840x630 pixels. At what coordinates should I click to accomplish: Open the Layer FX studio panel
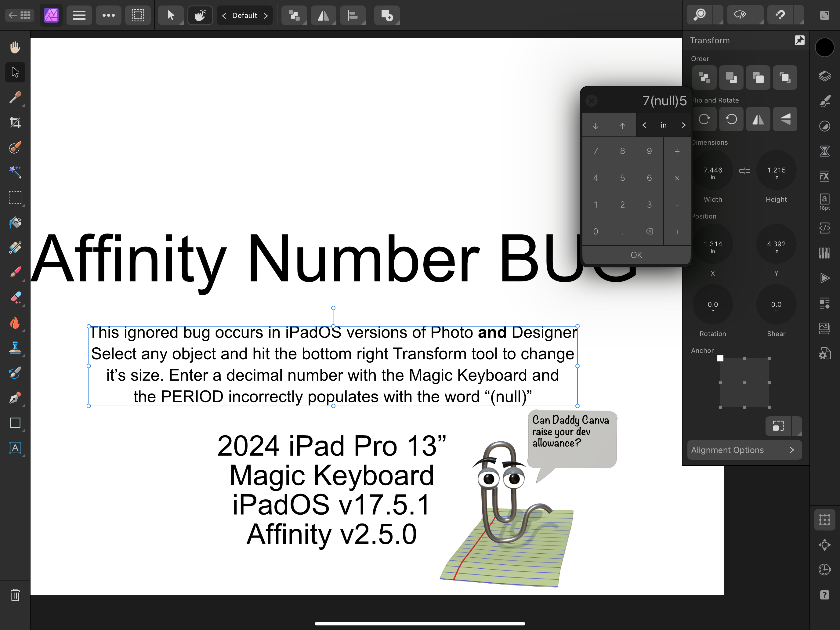[824, 176]
